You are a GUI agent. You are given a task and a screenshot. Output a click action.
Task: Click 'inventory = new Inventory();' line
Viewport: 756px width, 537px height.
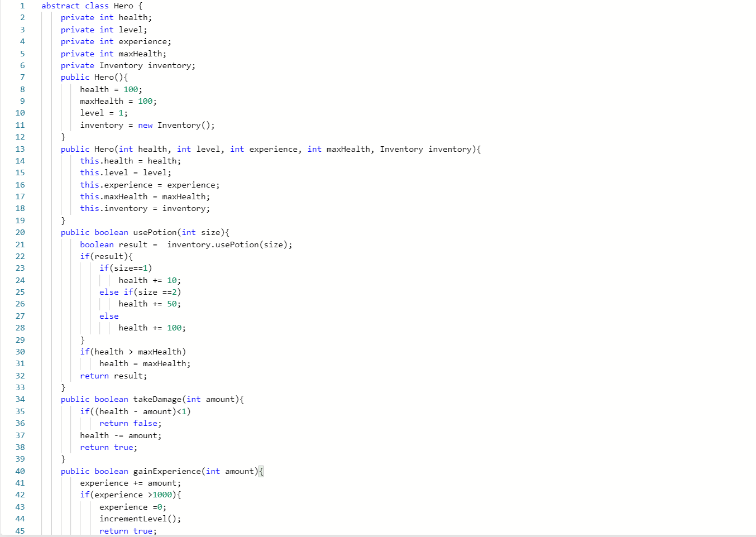pyautogui.click(x=147, y=125)
